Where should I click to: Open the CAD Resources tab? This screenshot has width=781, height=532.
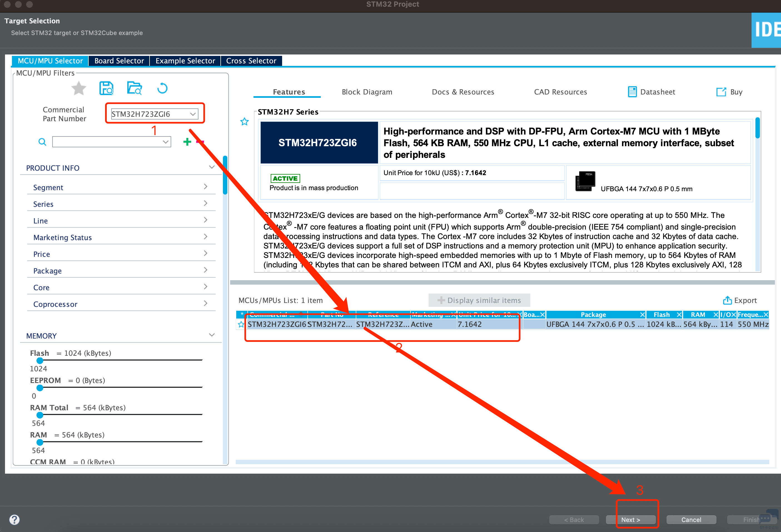tap(560, 92)
